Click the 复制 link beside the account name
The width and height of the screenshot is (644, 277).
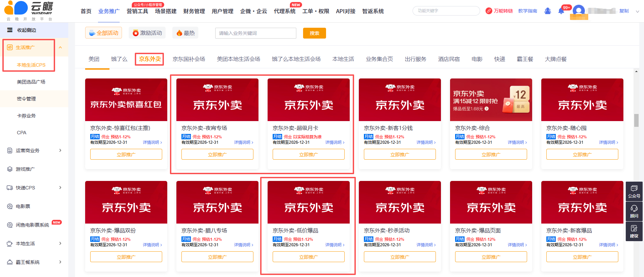click(624, 11)
